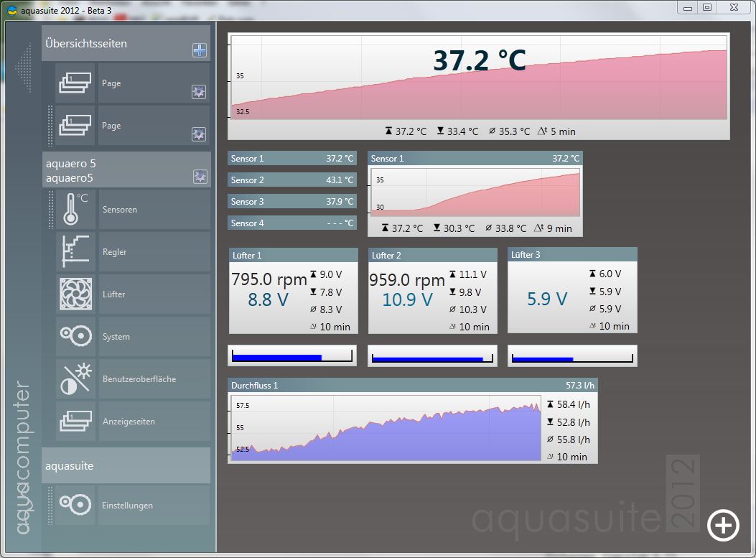Open the Benutzeroberfläche brightness icon
The width and height of the screenshot is (756, 558).
75,378
